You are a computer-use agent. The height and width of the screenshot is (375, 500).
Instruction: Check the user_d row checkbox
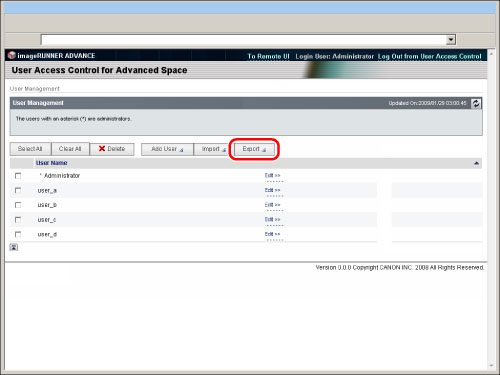(18, 234)
